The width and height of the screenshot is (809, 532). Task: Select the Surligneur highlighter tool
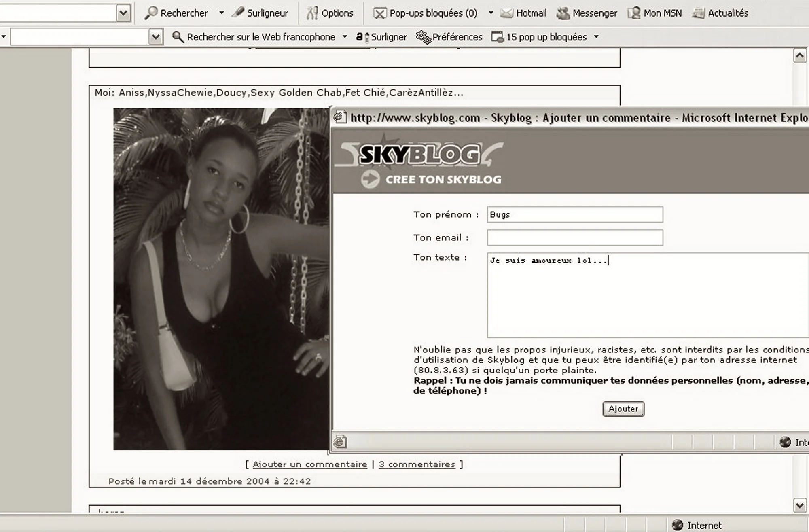(260, 13)
